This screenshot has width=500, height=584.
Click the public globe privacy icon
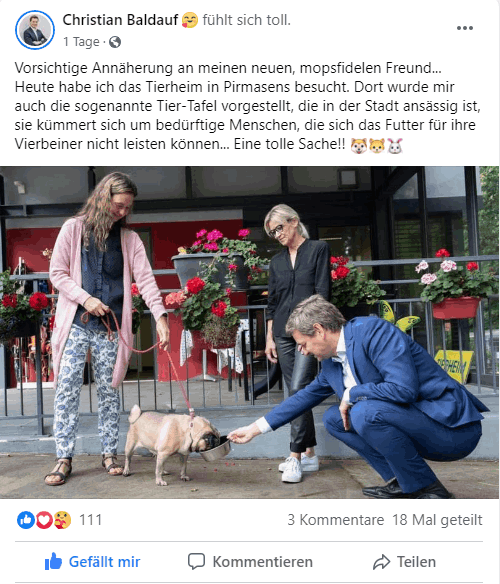pyautogui.click(x=115, y=42)
